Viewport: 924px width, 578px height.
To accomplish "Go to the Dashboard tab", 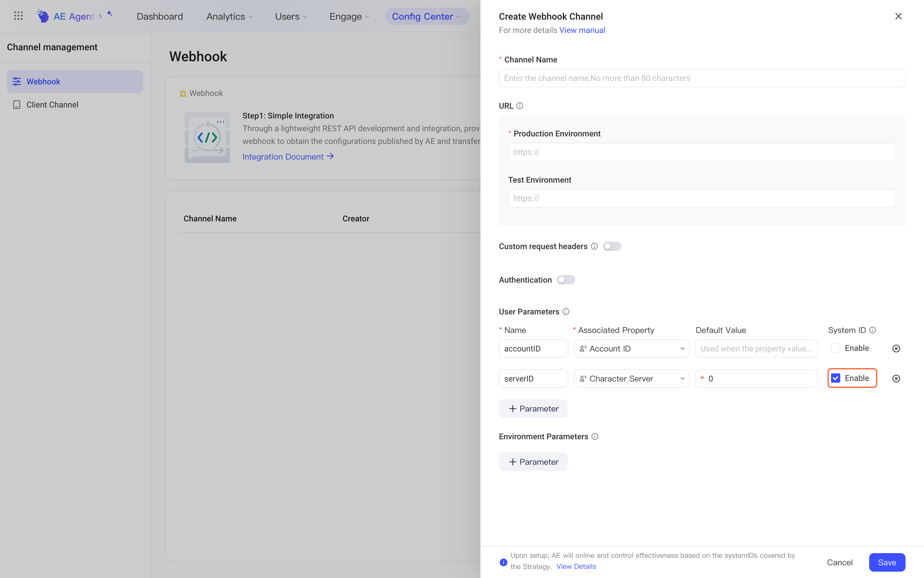I will click(160, 16).
